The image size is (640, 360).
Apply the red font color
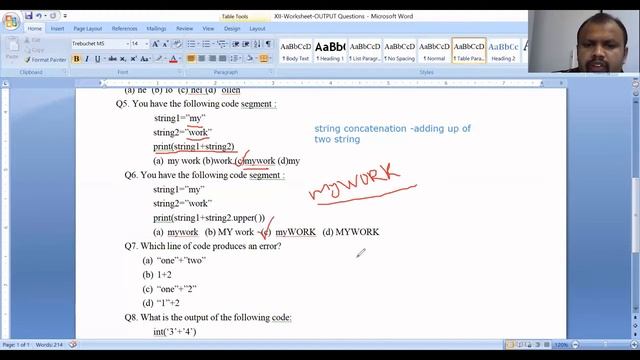pyautogui.click(x=173, y=59)
